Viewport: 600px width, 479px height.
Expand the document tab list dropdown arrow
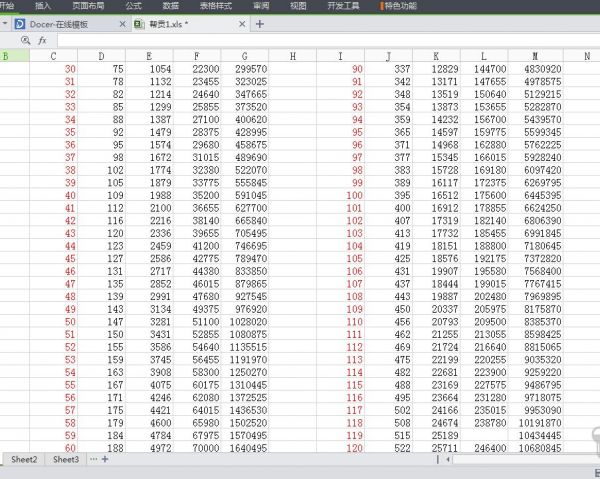coord(5,24)
